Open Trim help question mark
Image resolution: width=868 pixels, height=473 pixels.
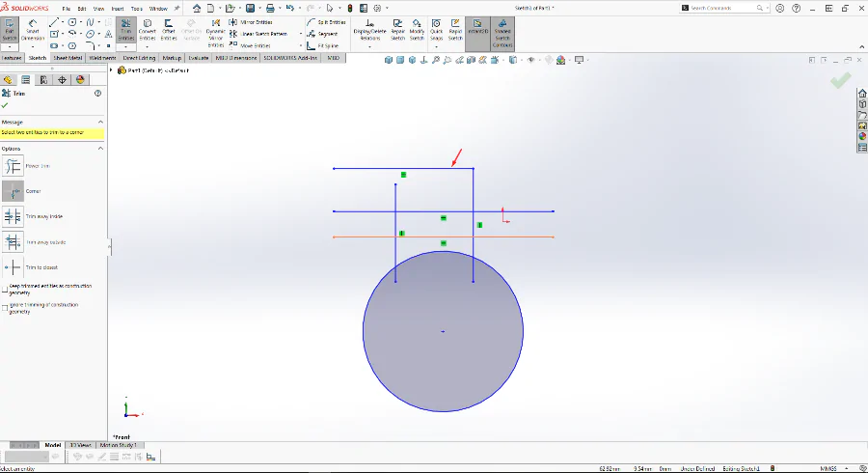(98, 93)
